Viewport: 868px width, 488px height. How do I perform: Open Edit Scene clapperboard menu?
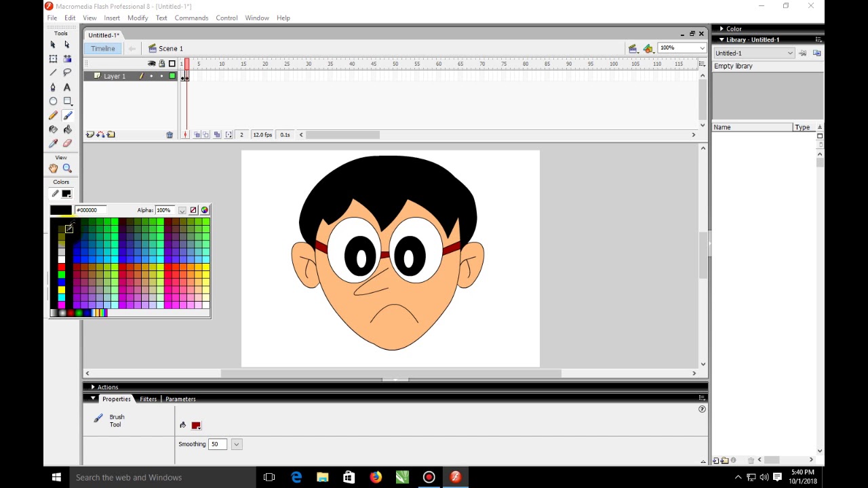coord(633,48)
